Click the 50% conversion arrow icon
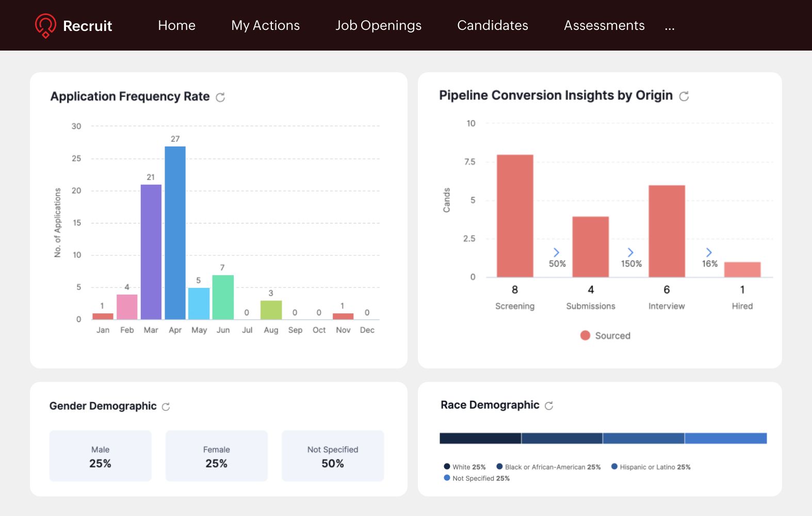The height and width of the screenshot is (516, 812). (x=556, y=252)
